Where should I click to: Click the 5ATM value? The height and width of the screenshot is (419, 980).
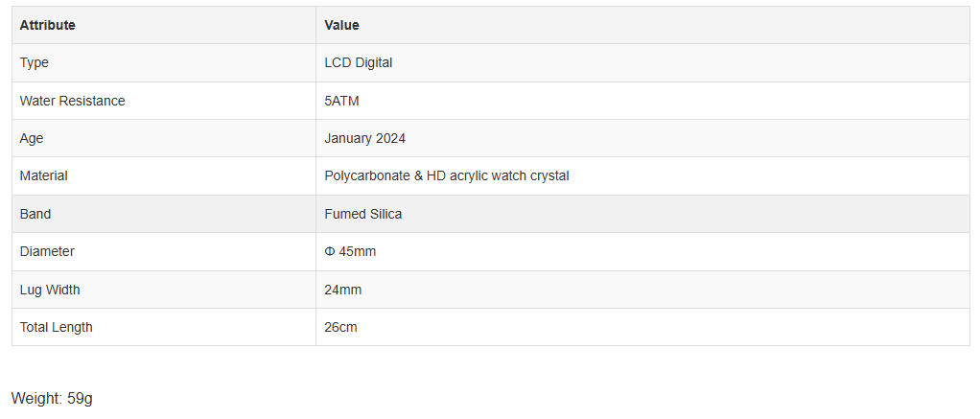(x=342, y=101)
